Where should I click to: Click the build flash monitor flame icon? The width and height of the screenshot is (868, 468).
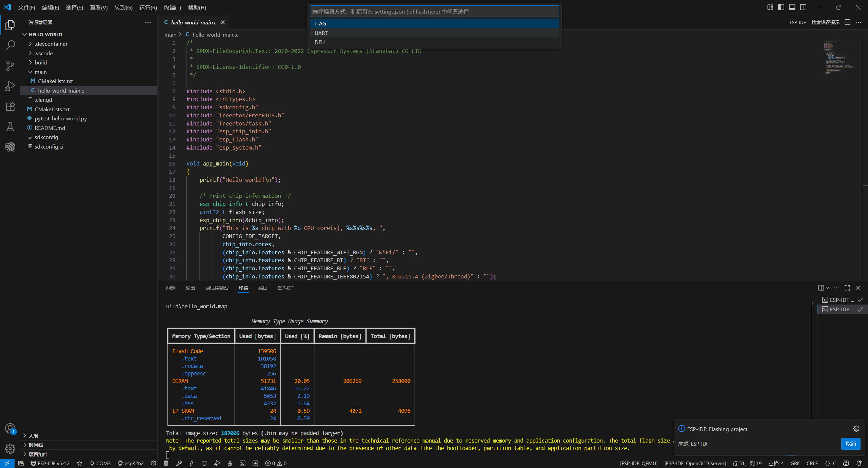pyautogui.click(x=230, y=463)
